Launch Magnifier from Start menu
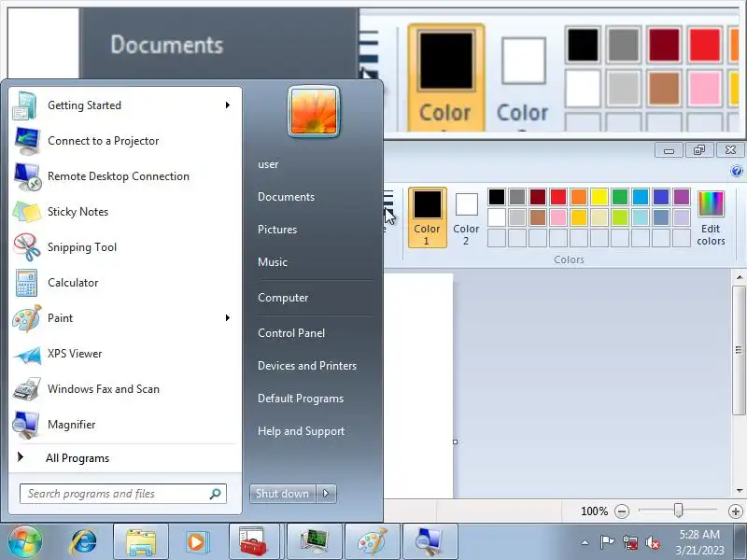 click(x=124, y=425)
